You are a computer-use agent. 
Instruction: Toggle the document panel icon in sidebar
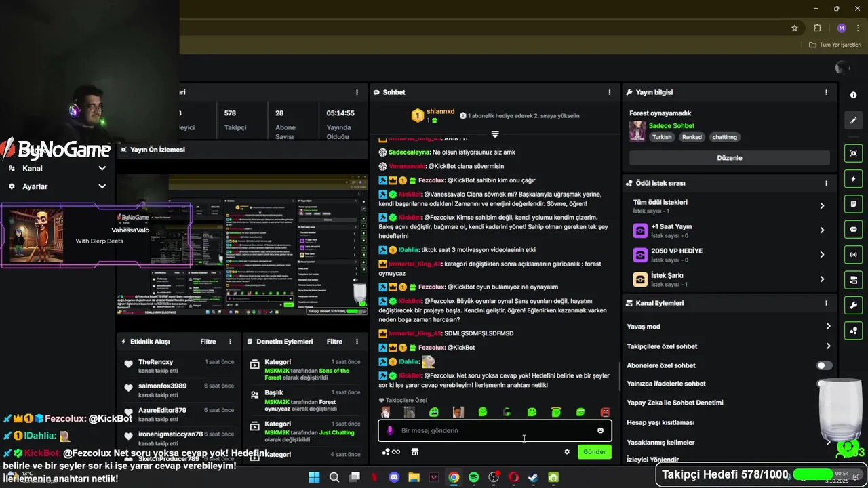[x=853, y=204]
